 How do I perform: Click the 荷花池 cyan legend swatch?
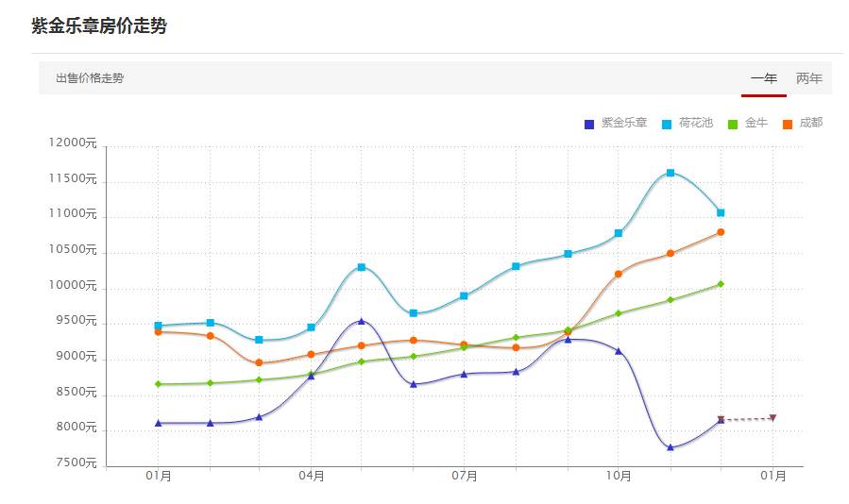click(667, 124)
